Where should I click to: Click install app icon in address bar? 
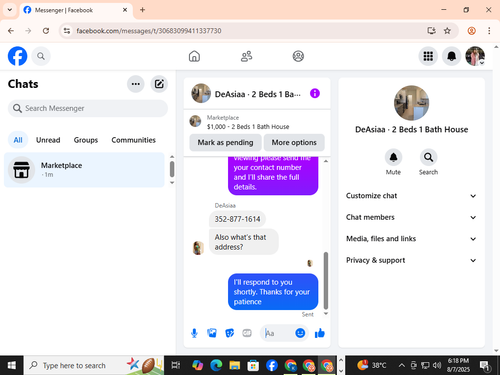click(x=431, y=31)
